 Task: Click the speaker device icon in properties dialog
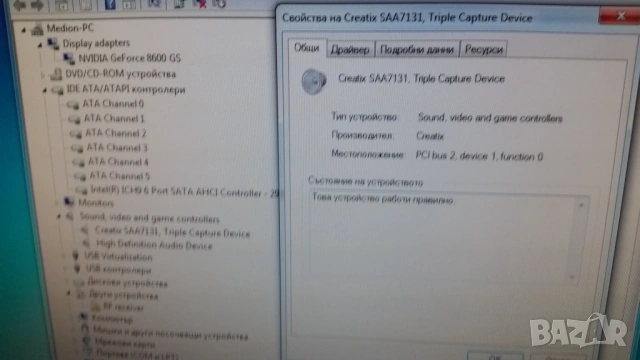[314, 81]
